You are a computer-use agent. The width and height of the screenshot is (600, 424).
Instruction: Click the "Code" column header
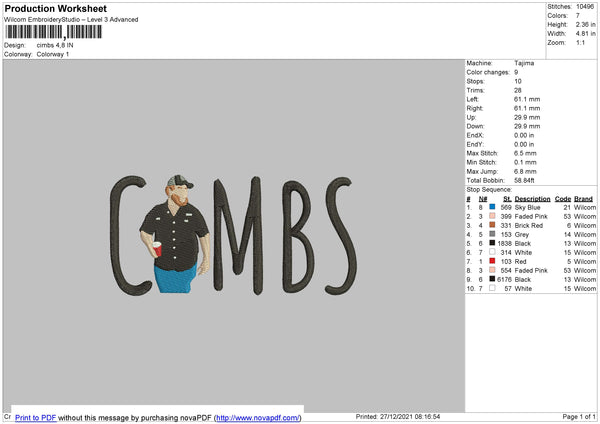pos(562,199)
